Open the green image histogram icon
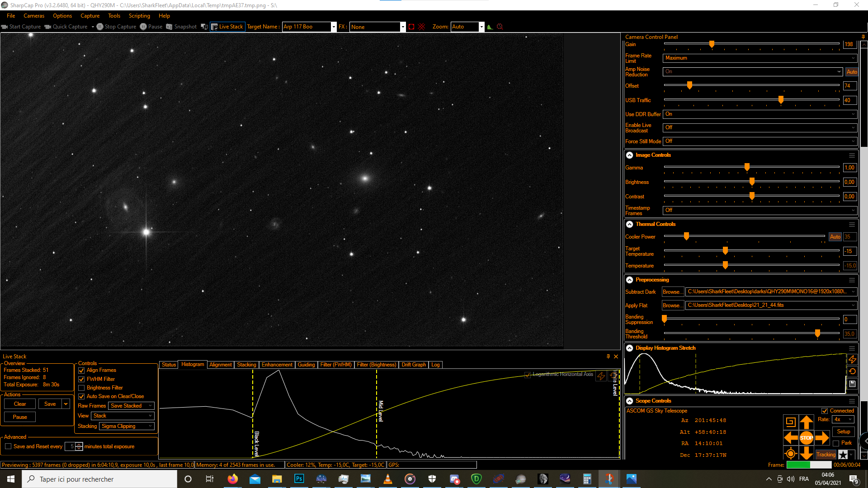The image size is (868, 488). (490, 27)
